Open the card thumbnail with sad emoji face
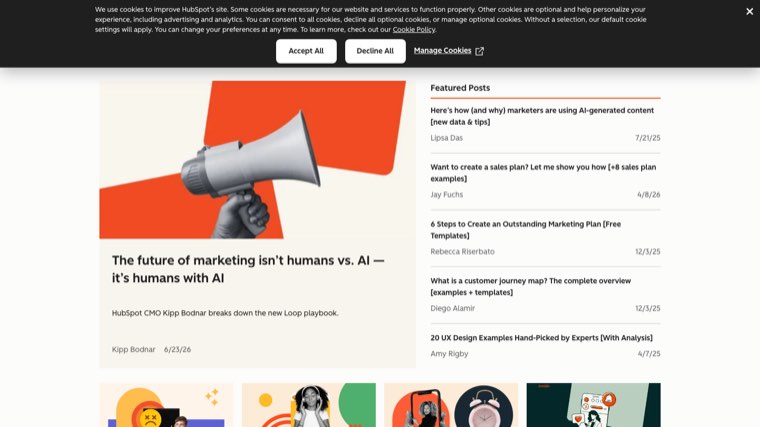The image size is (760, 427). point(166,405)
